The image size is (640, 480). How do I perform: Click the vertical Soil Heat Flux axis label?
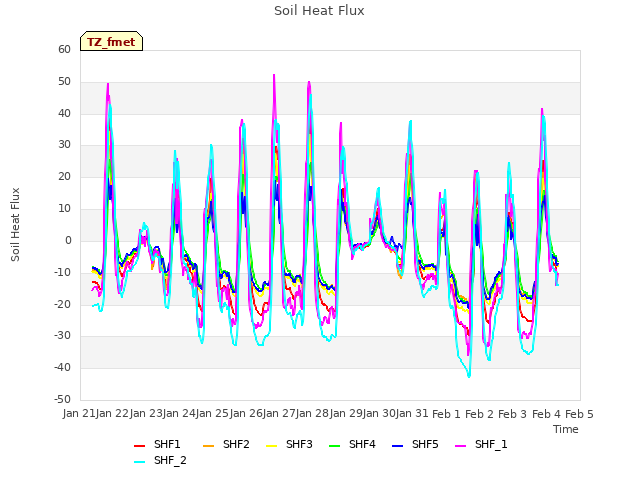[x=15, y=224]
